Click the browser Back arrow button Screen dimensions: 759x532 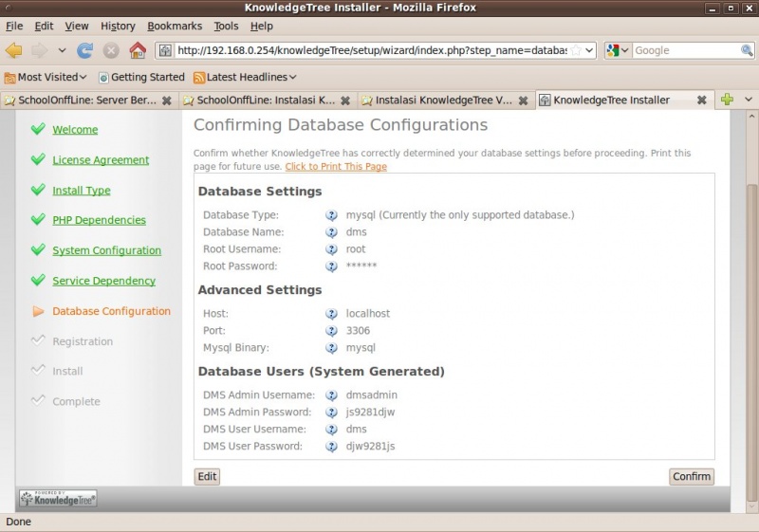(14, 50)
